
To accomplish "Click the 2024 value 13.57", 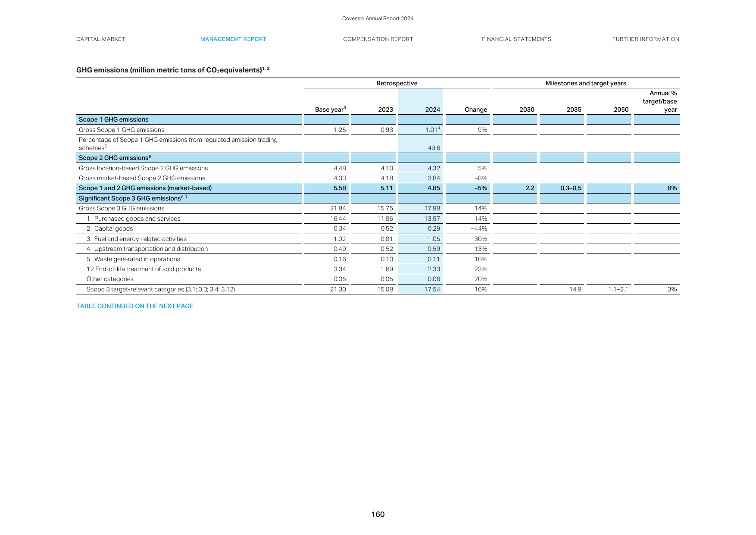I will click(432, 219).
